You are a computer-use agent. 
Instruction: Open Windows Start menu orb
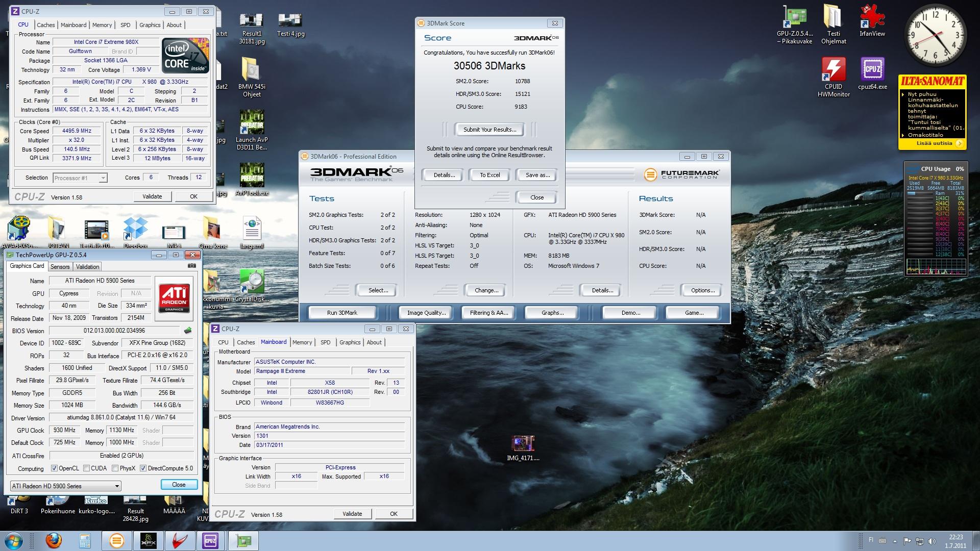14,541
